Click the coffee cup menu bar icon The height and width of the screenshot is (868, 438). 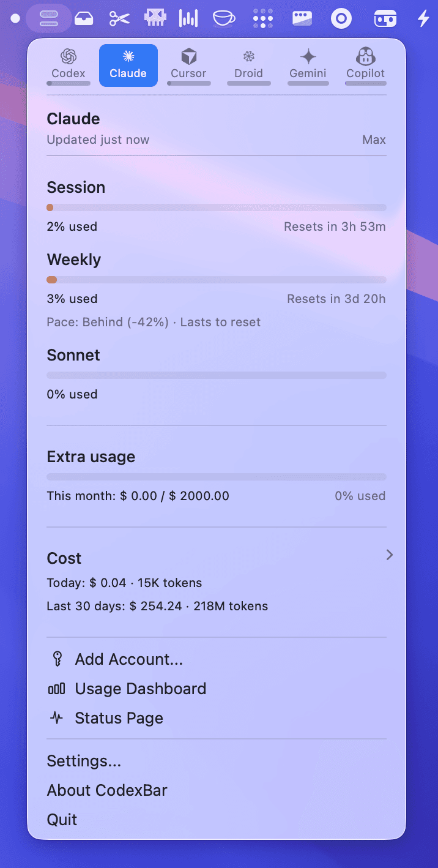click(224, 18)
